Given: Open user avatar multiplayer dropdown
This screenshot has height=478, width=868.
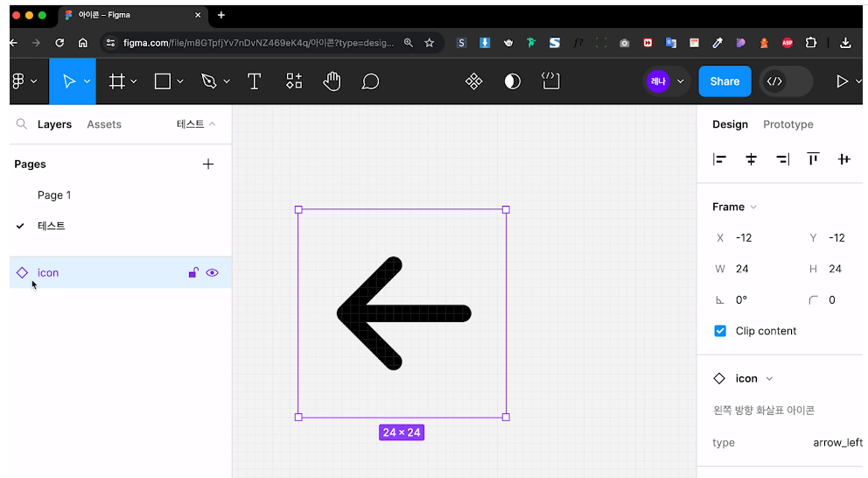Looking at the screenshot, I should 681,81.
